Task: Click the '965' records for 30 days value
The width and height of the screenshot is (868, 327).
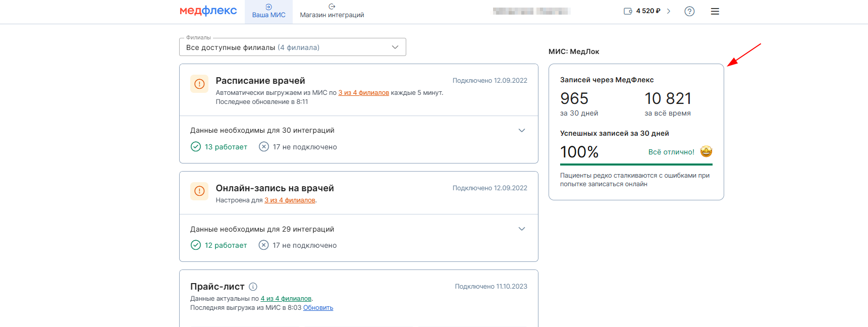Action: [x=574, y=98]
